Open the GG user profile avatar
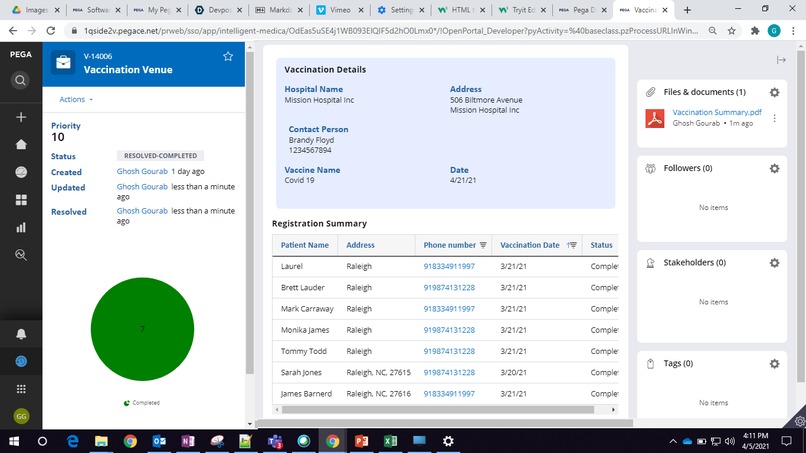The image size is (806, 453). pos(21,416)
